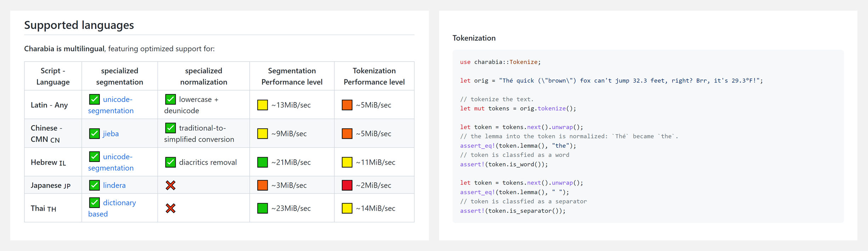868x251 pixels.
Task: Click yellow square beside ~9MiB/sec
Action: [262, 133]
